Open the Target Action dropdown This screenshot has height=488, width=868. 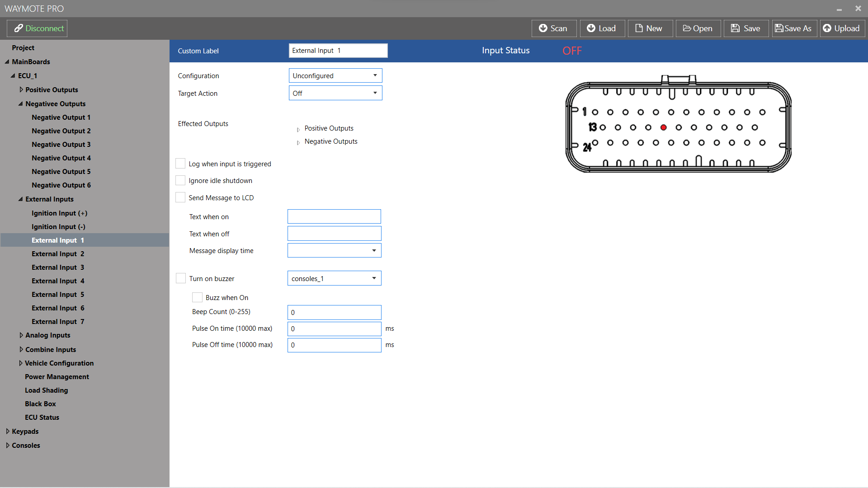335,93
